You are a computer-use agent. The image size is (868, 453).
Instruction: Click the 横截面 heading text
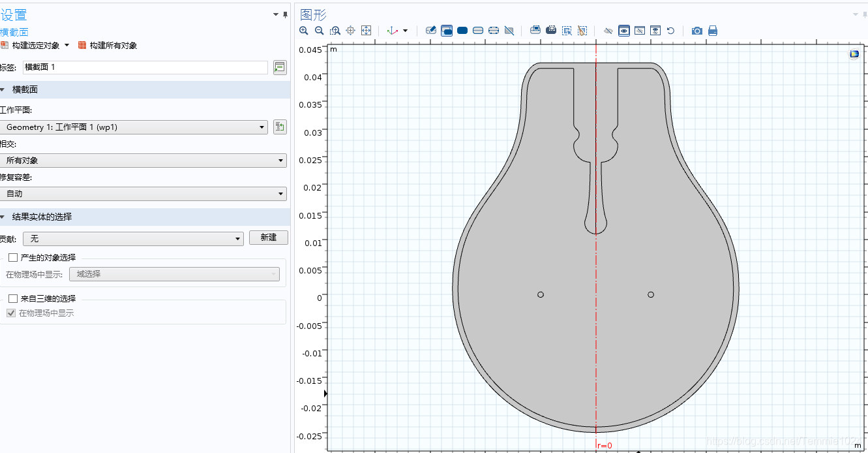pos(14,32)
